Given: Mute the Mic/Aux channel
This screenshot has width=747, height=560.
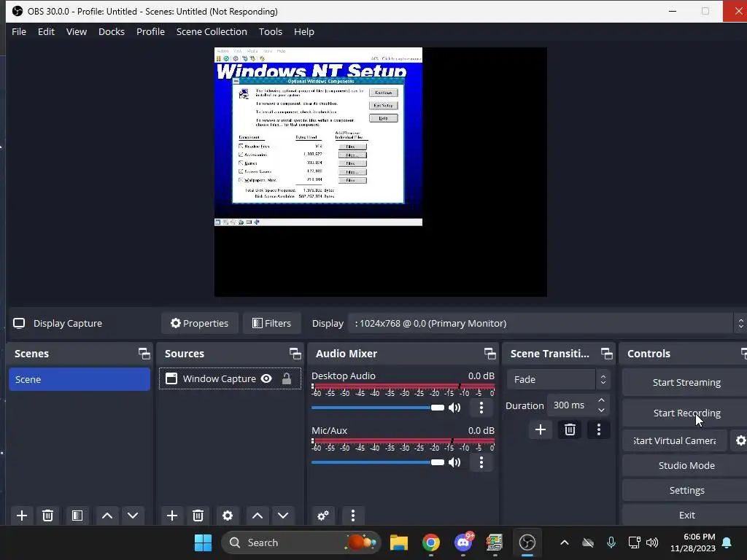Looking at the screenshot, I should click(x=454, y=462).
